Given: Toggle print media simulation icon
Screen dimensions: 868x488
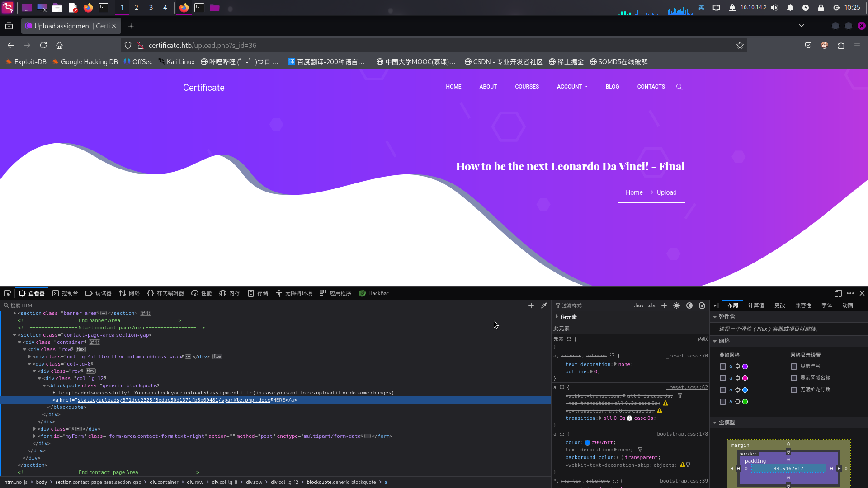Looking at the screenshot, I should [702, 305].
